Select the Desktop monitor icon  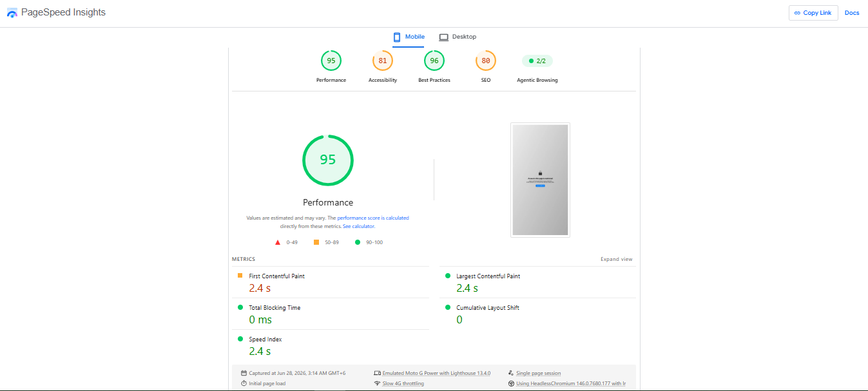444,37
